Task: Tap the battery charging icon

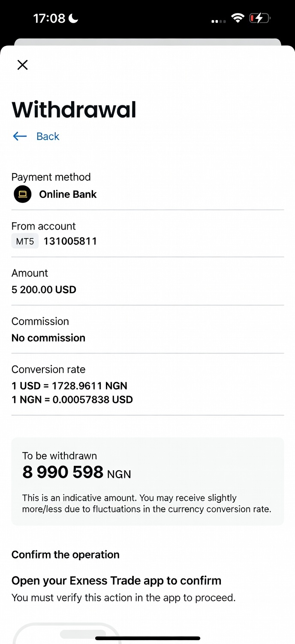Action: click(x=259, y=18)
